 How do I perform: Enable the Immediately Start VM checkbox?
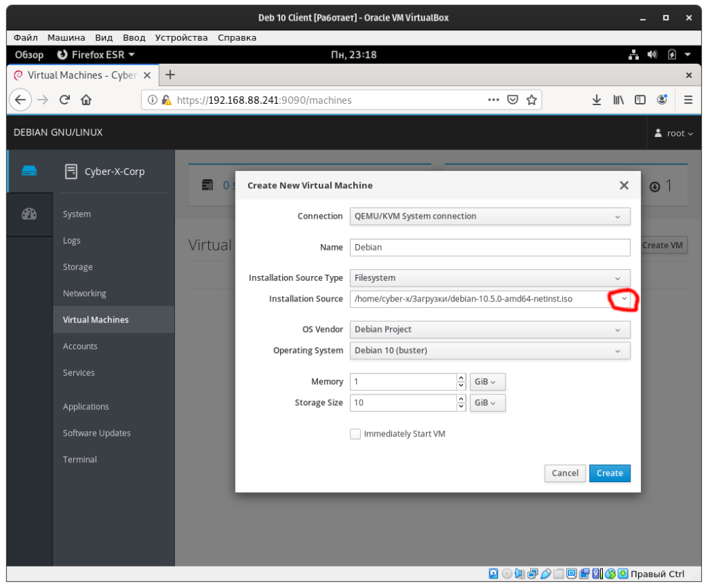[x=355, y=434]
